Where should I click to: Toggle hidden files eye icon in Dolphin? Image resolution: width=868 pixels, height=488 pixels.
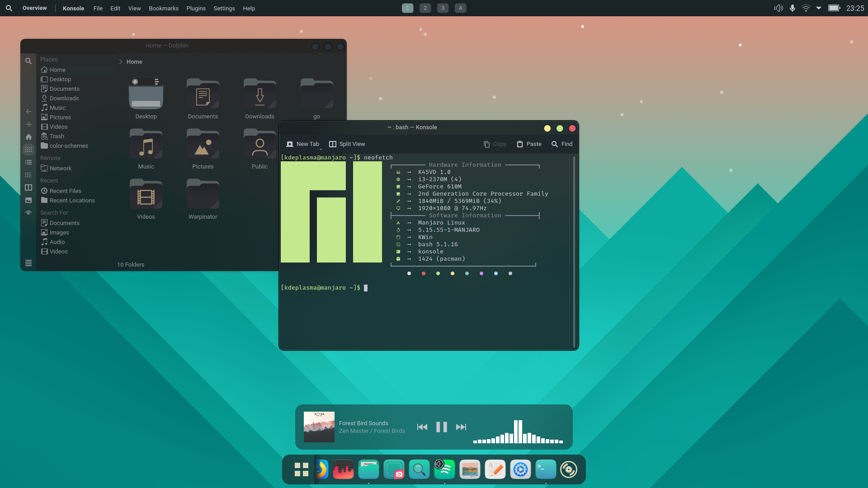28,213
